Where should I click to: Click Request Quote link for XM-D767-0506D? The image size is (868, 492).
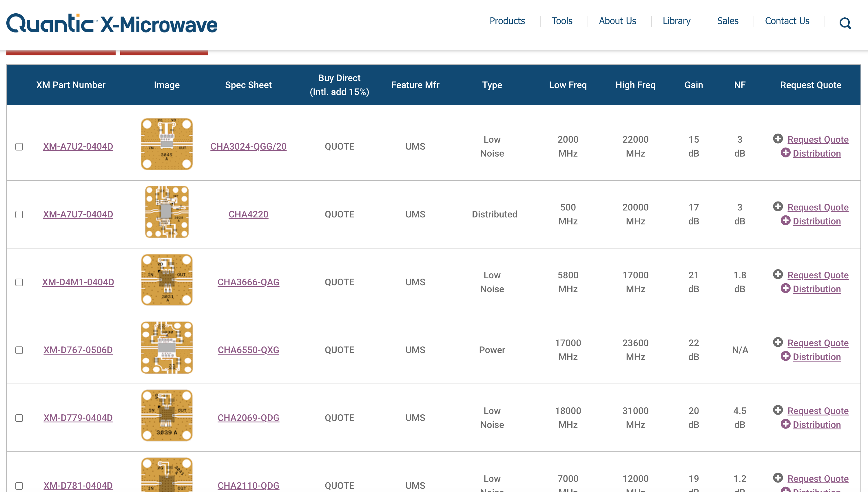[x=818, y=343]
